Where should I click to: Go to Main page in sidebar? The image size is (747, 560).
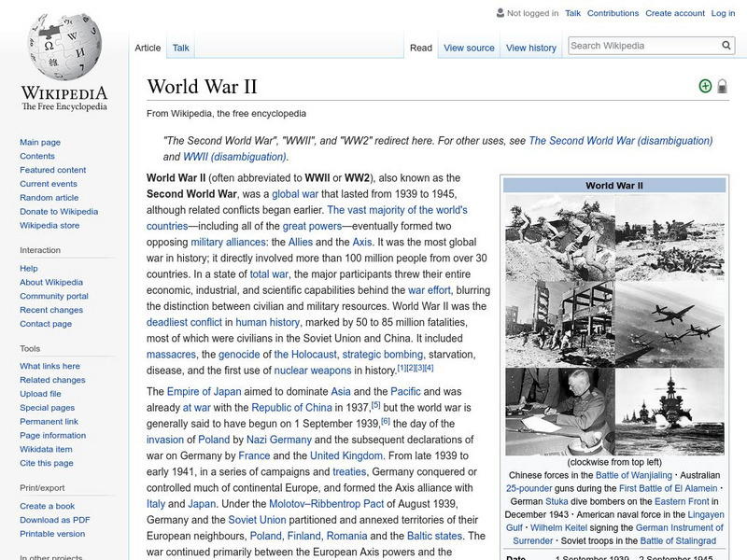click(40, 142)
